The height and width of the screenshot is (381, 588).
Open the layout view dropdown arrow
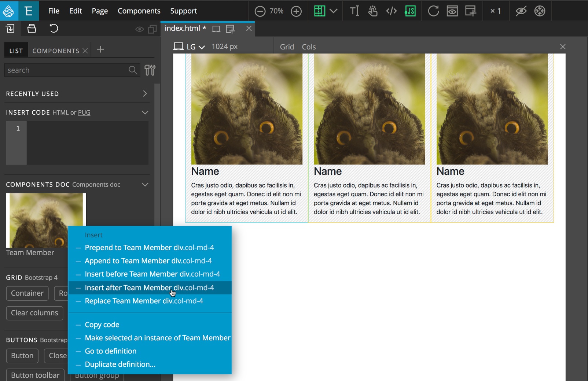pos(334,11)
